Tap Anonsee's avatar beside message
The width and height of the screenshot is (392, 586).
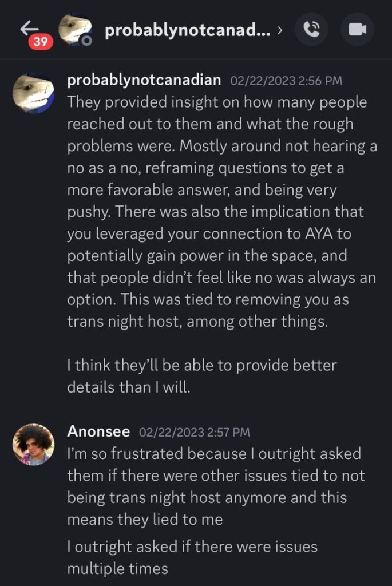[33, 444]
